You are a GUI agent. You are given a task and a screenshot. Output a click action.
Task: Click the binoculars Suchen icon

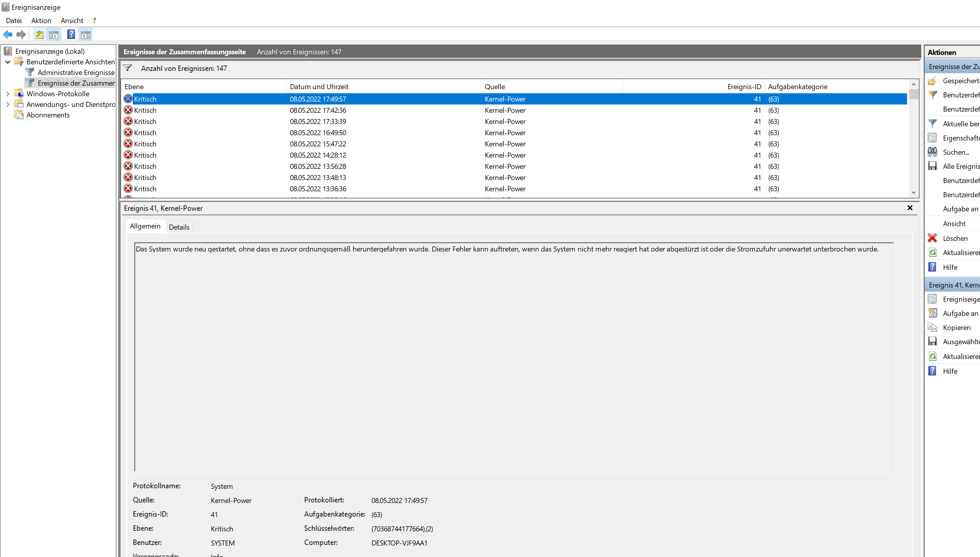[x=932, y=152]
